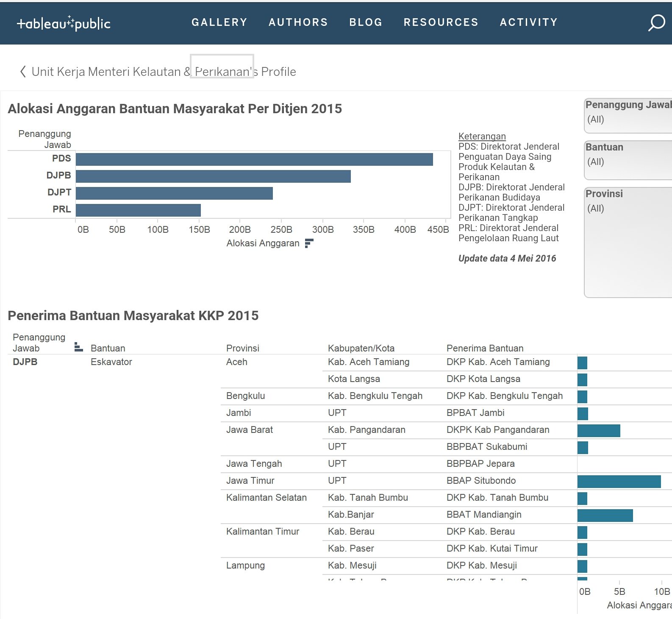Open the Authors menu item
This screenshot has width=672, height=619.
coord(298,22)
